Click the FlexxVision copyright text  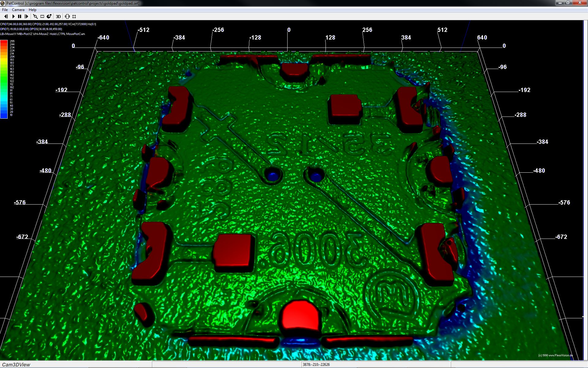tap(556, 355)
